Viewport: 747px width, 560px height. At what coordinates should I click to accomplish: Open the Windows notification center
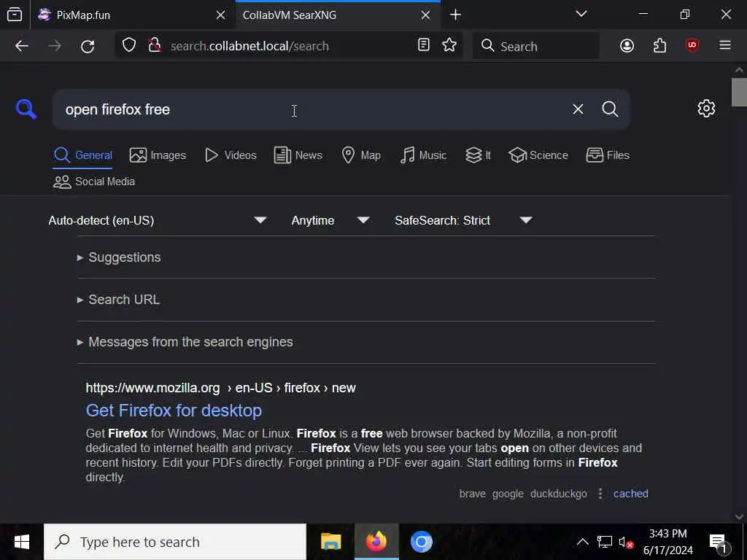pyautogui.click(x=719, y=542)
